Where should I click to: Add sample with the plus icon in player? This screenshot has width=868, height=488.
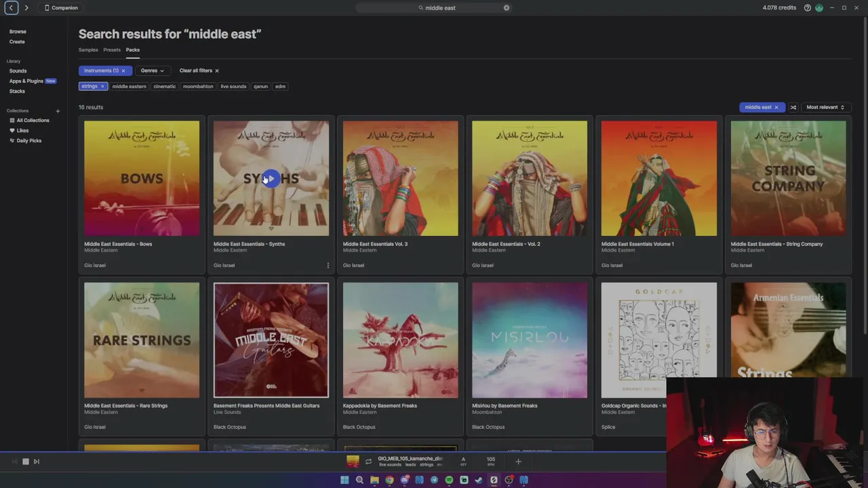(518, 462)
